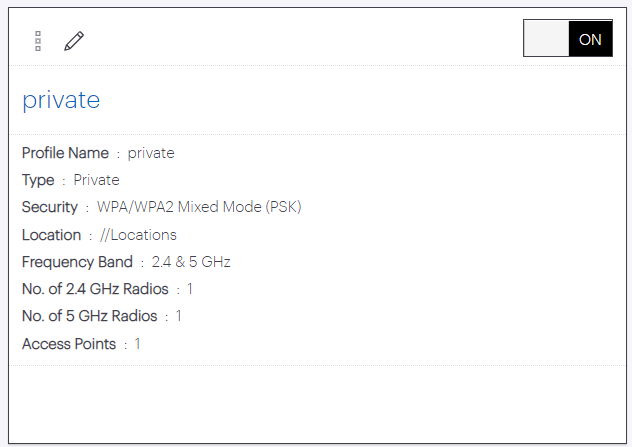Click the //Locations path value
632x447 pixels.
coord(138,235)
